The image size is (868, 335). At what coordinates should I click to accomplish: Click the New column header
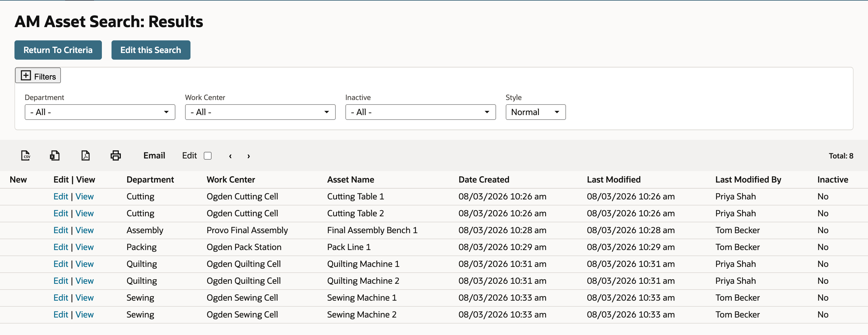pos(18,180)
